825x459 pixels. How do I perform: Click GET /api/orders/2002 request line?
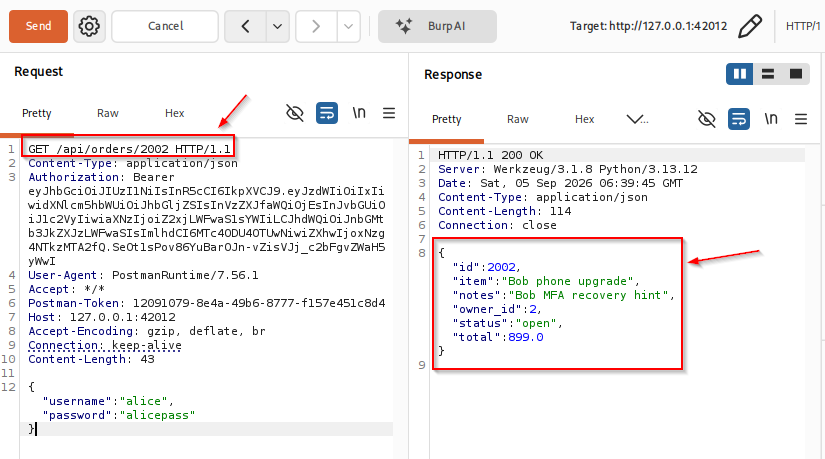click(129, 149)
